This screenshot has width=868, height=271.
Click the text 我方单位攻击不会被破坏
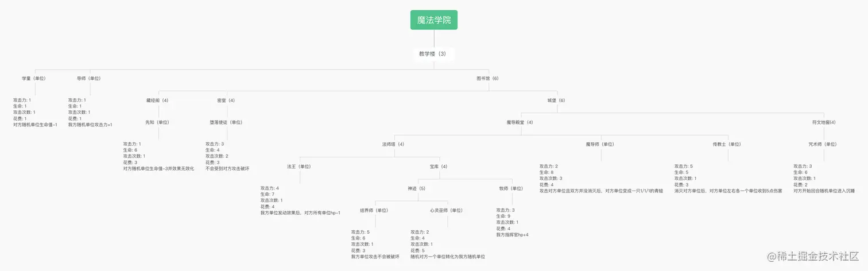pos(375,257)
